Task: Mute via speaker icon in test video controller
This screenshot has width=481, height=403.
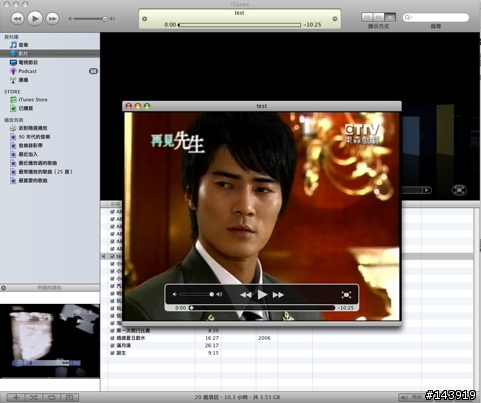Action: coord(175,294)
